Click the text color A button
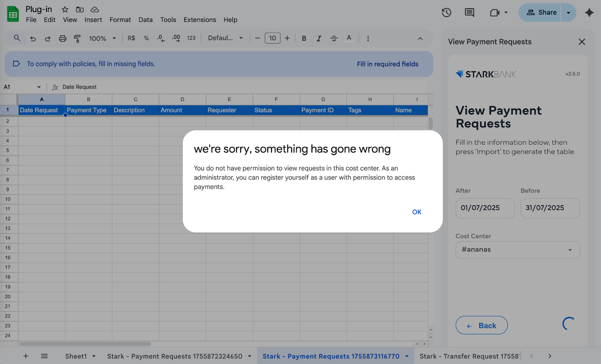Image resolution: width=601 pixels, height=364 pixels. 349,38
